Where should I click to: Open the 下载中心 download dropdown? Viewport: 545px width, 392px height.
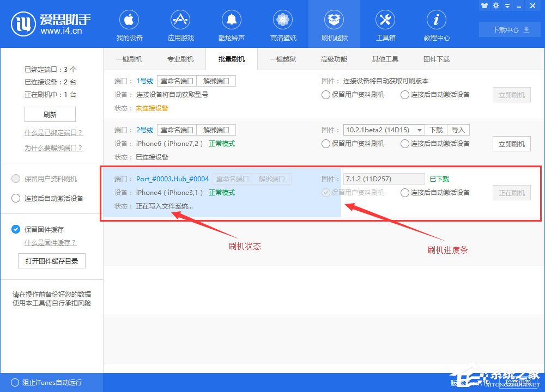point(508,30)
